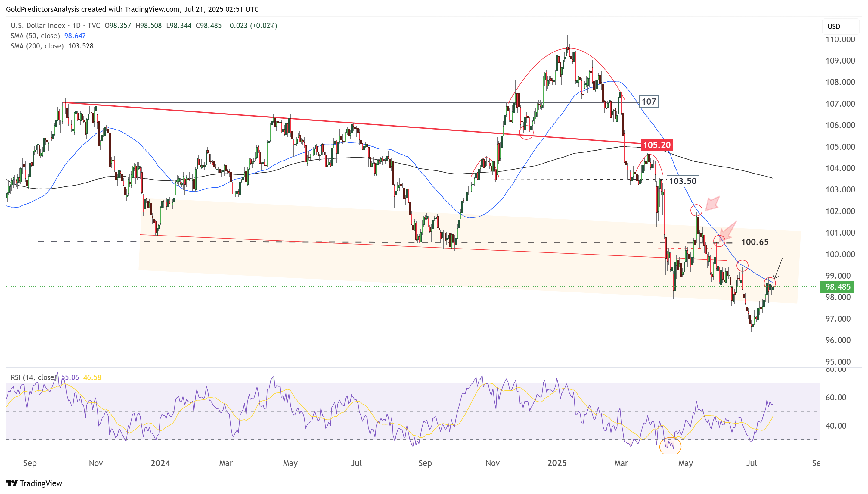Click the RSI (14, close) indicator legend
This screenshot has width=868, height=494.
(x=33, y=377)
